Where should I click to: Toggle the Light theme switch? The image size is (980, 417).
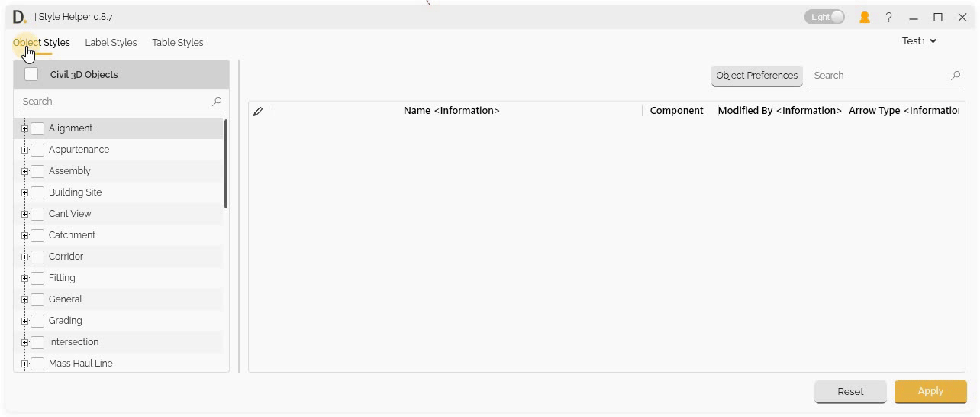coord(824,17)
